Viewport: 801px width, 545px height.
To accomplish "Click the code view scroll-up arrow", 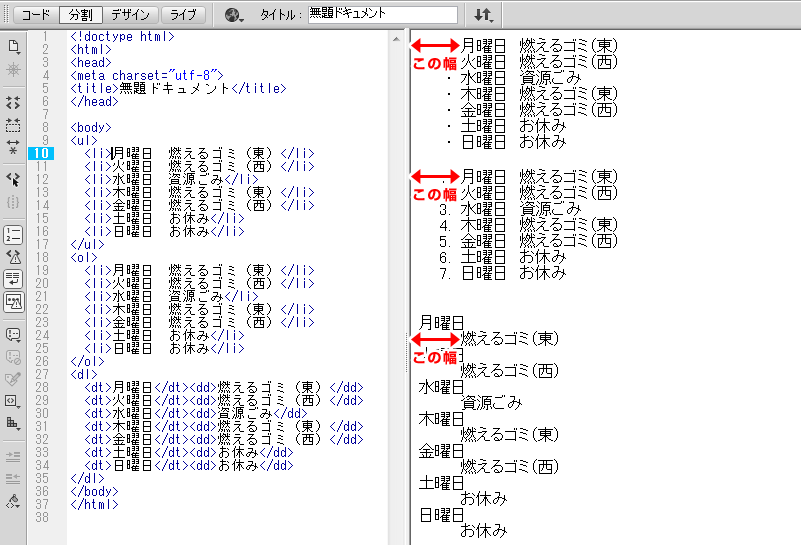I will coord(396,39).
